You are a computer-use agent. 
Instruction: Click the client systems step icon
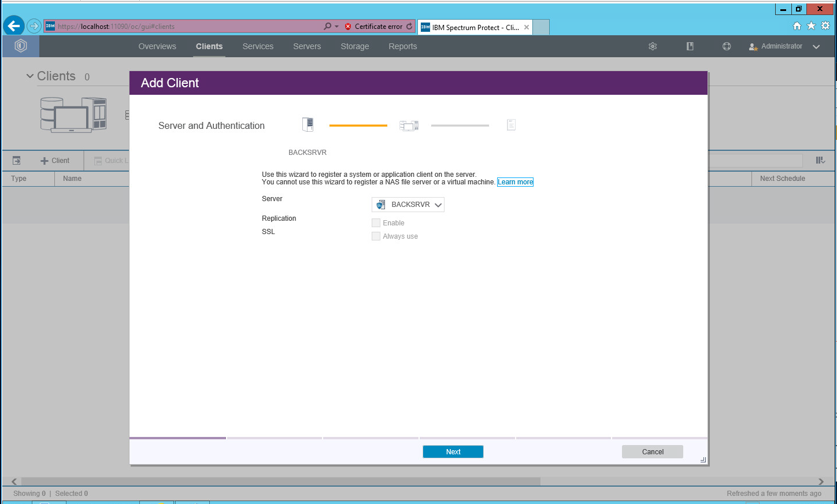[409, 125]
